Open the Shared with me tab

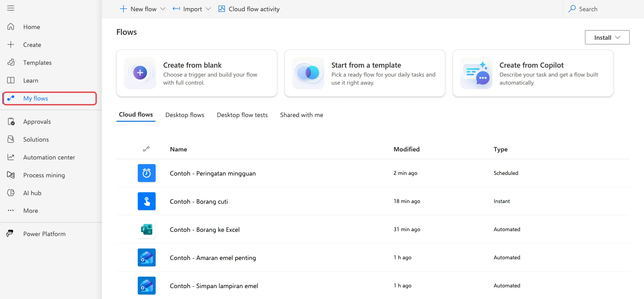click(x=301, y=115)
